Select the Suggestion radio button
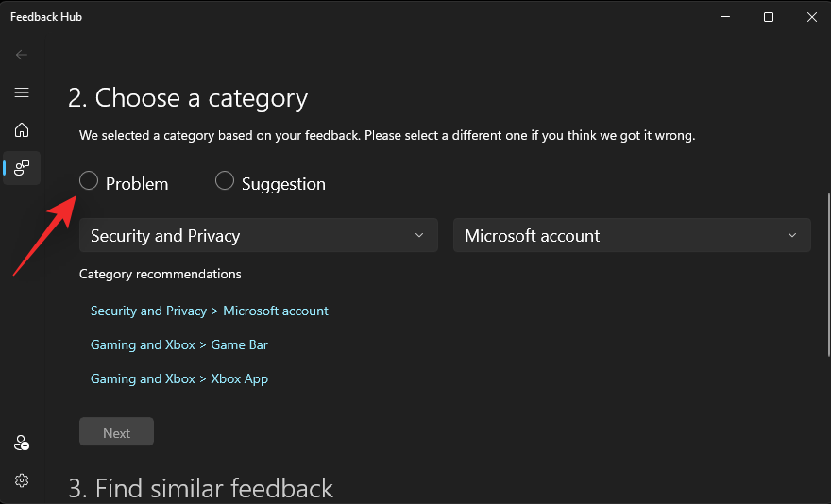This screenshot has width=831, height=504. pyautogui.click(x=225, y=181)
